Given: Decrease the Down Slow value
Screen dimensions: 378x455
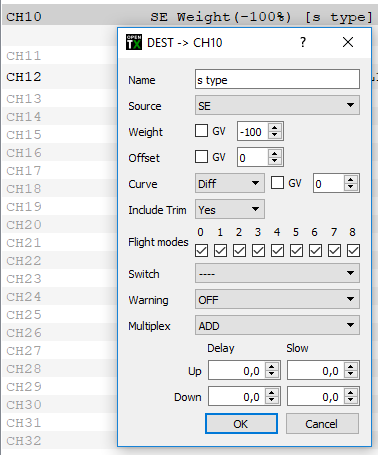Looking at the screenshot, I should click(350, 400).
